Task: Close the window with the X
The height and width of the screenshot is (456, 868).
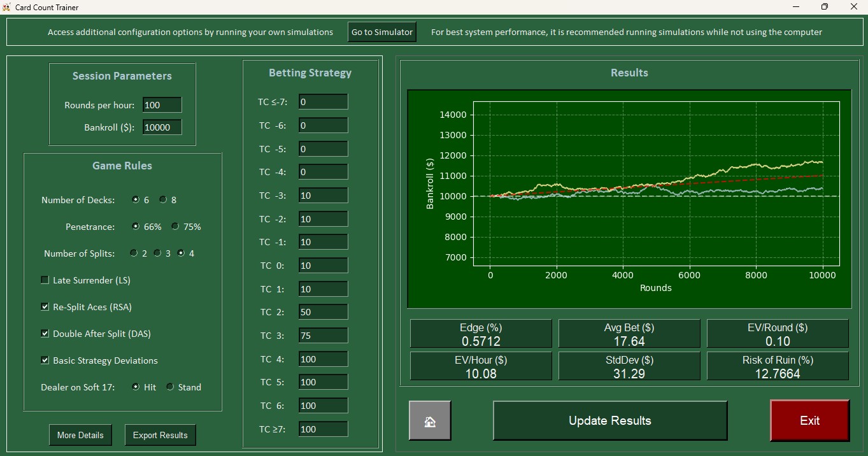Action: (x=854, y=7)
